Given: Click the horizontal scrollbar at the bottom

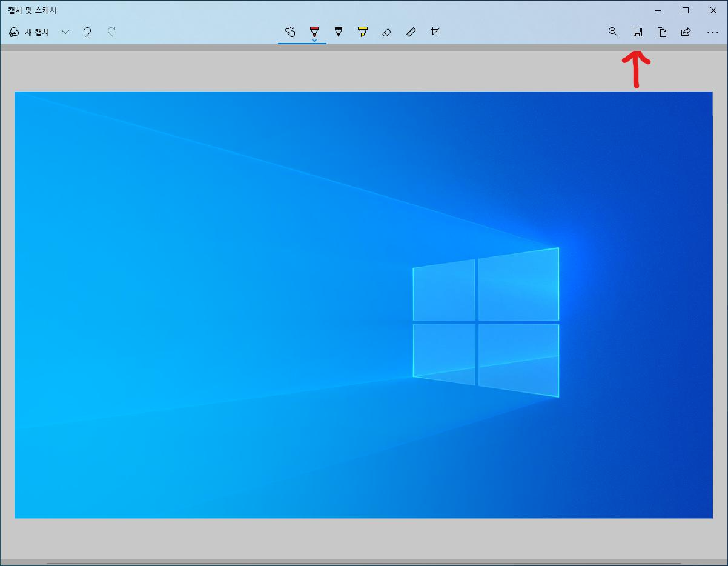Looking at the screenshot, I should pyautogui.click(x=364, y=562).
